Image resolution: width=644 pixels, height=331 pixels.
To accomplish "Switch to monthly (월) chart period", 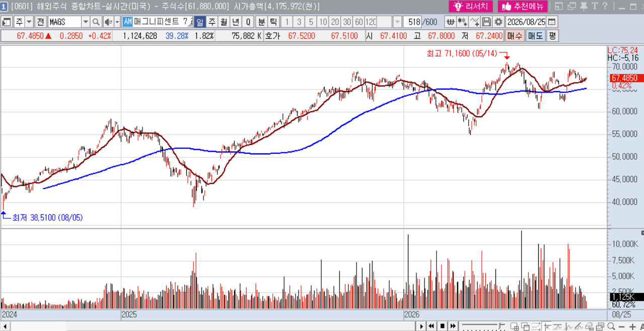I will click(x=224, y=22).
